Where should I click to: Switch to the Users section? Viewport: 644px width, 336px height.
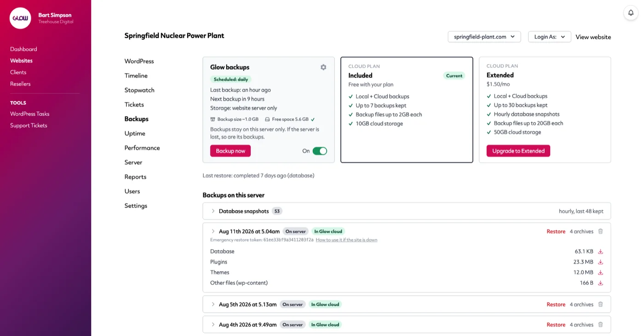pyautogui.click(x=132, y=191)
